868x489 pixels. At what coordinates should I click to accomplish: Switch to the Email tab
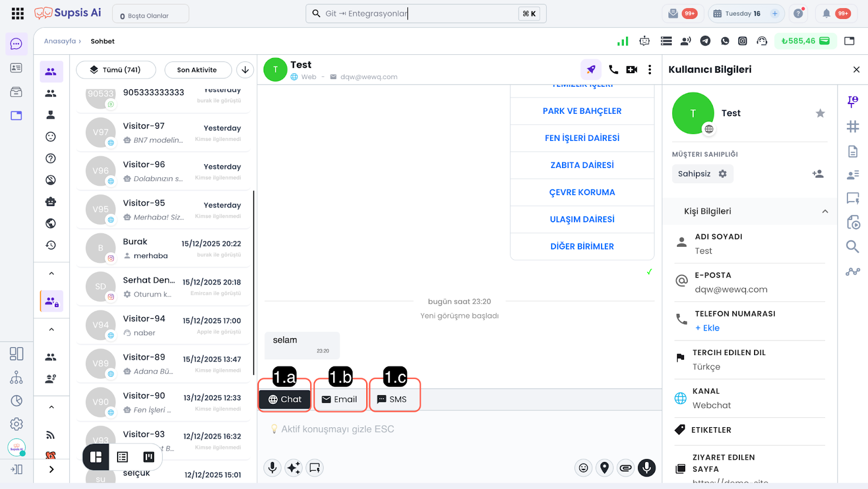click(340, 400)
